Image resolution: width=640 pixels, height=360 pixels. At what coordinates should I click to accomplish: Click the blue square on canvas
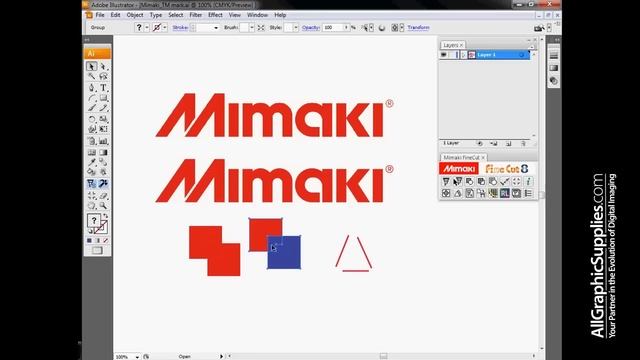click(x=284, y=252)
